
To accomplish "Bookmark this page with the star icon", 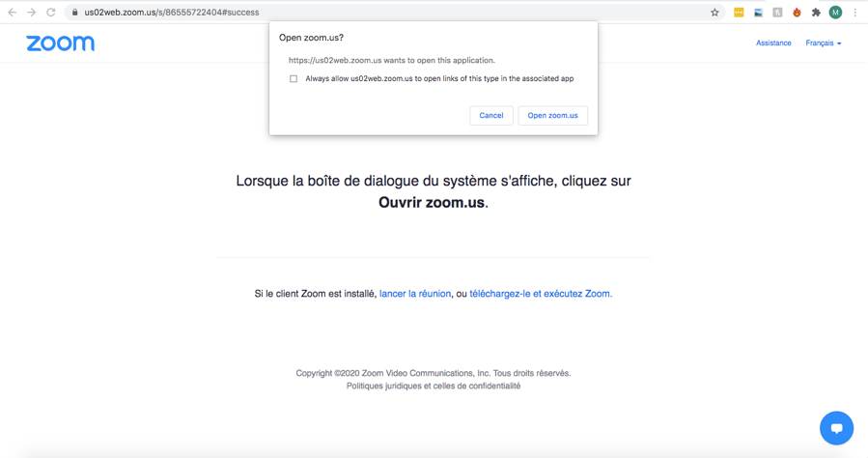I will tap(714, 13).
